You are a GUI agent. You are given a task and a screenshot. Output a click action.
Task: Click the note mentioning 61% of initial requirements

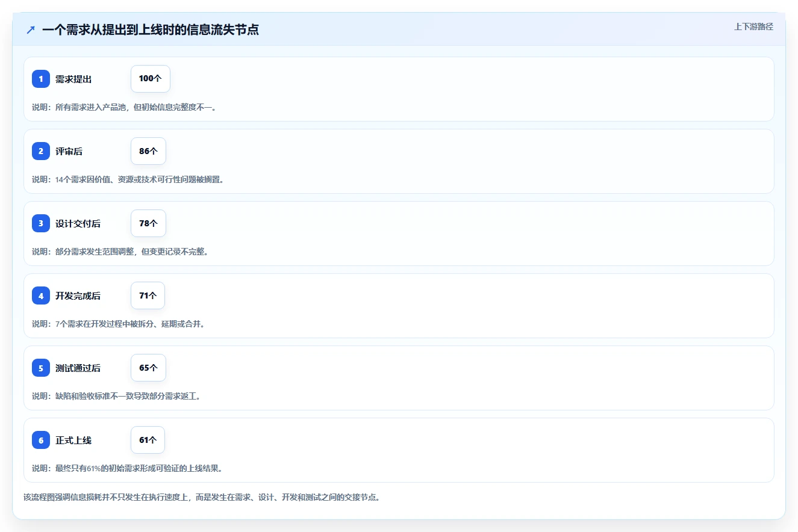[x=128, y=468]
